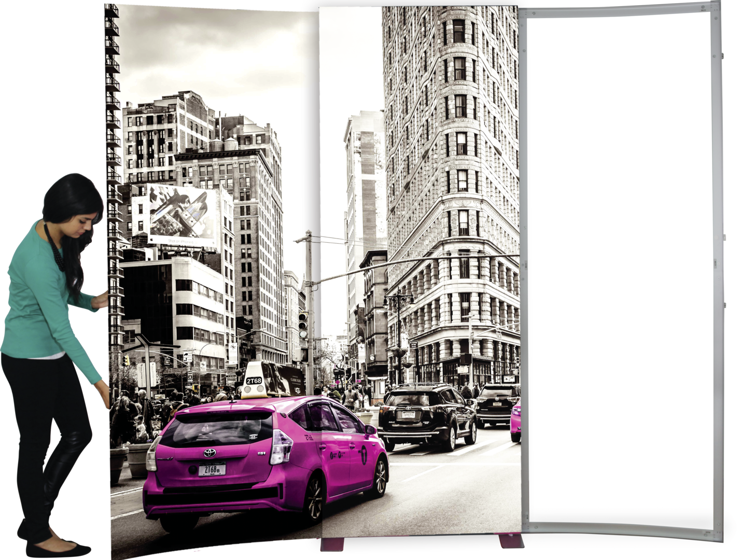This screenshot has height=560, width=741.
Task: Click the black SUV's license plate
Action: click(409, 414)
